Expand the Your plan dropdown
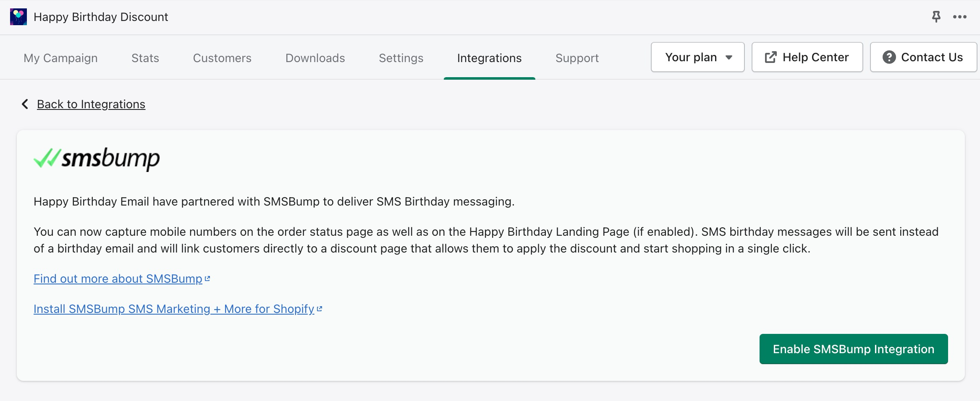Viewport: 980px width, 401px height. pyautogui.click(x=697, y=57)
